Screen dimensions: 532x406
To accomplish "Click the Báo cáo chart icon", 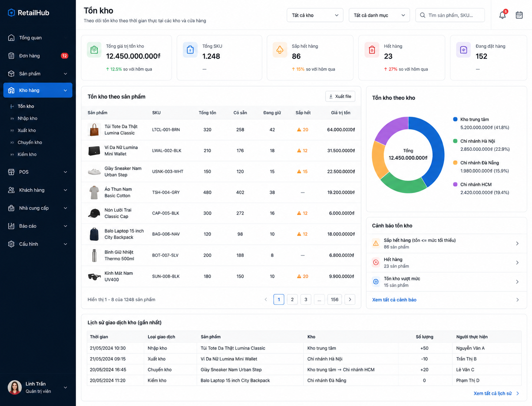I will pos(11,226).
